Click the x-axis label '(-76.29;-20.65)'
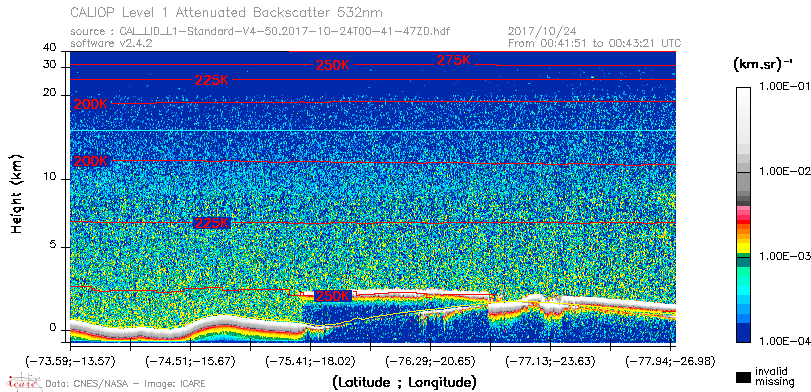The image size is (811, 392). click(430, 360)
